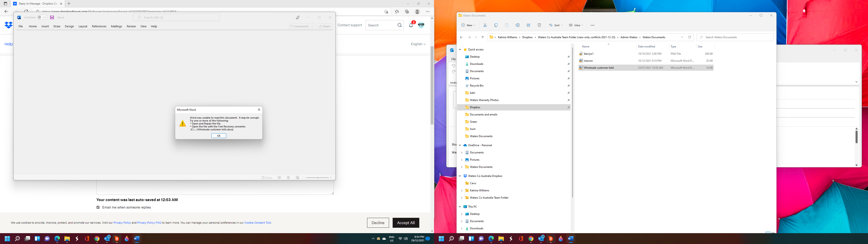This screenshot has height=244, width=868.
Task: Click the Cut scissors icon in Explorer
Action: [485, 25]
